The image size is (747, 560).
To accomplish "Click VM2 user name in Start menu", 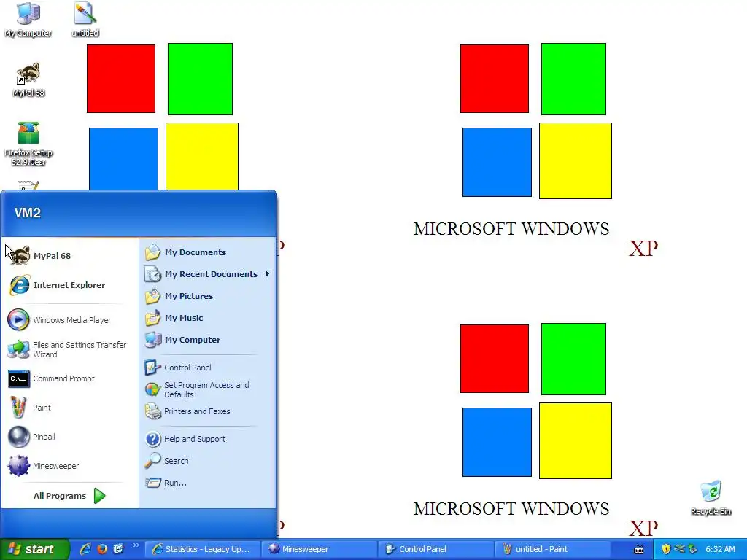I will (27, 212).
